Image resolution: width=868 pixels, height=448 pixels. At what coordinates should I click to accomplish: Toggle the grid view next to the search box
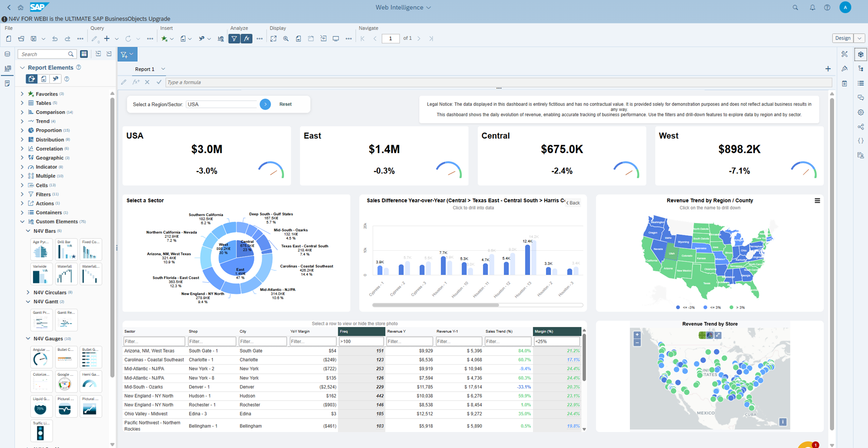click(x=84, y=54)
